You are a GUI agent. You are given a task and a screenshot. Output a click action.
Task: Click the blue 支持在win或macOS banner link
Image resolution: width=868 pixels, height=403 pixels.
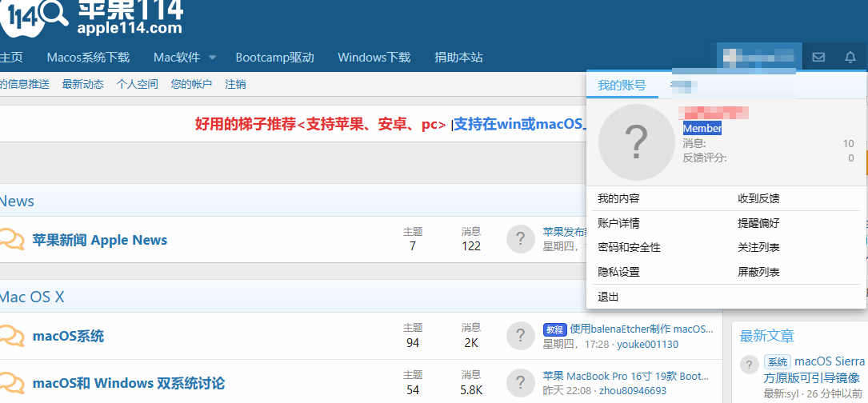coord(520,124)
